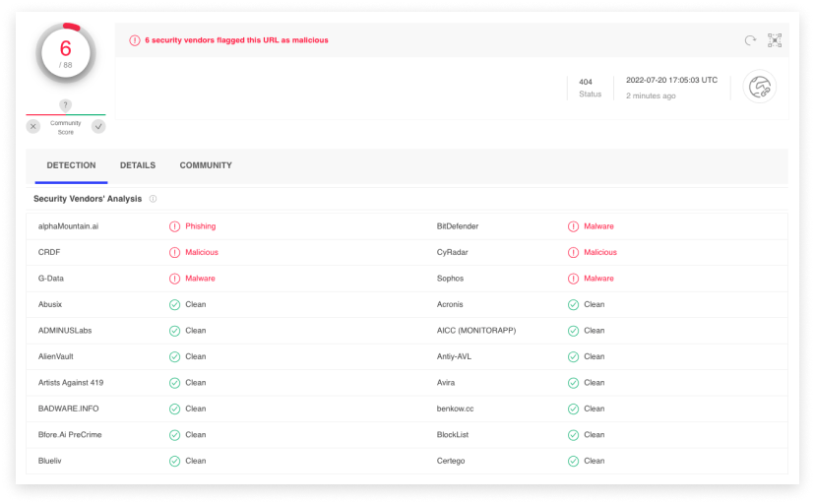Click the Avira vendor name

pos(446,382)
